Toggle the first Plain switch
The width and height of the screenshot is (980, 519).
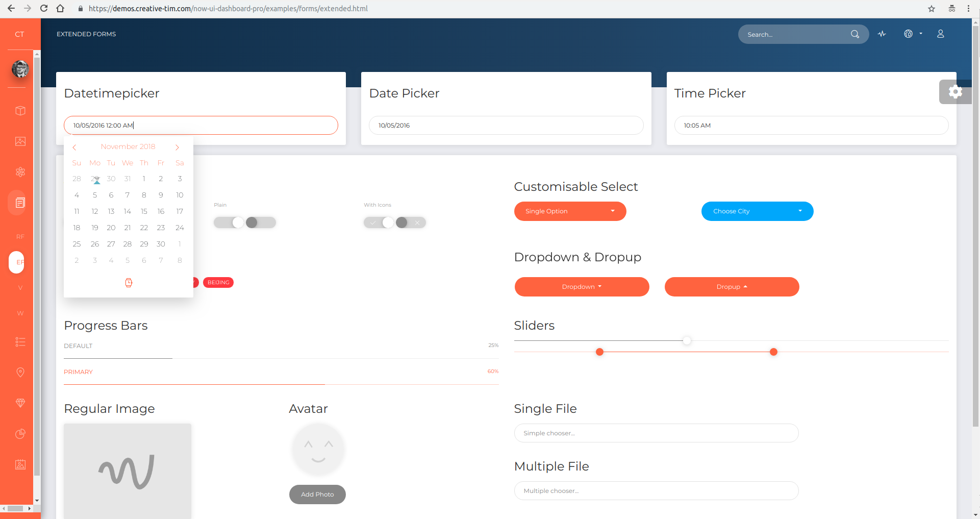point(229,223)
